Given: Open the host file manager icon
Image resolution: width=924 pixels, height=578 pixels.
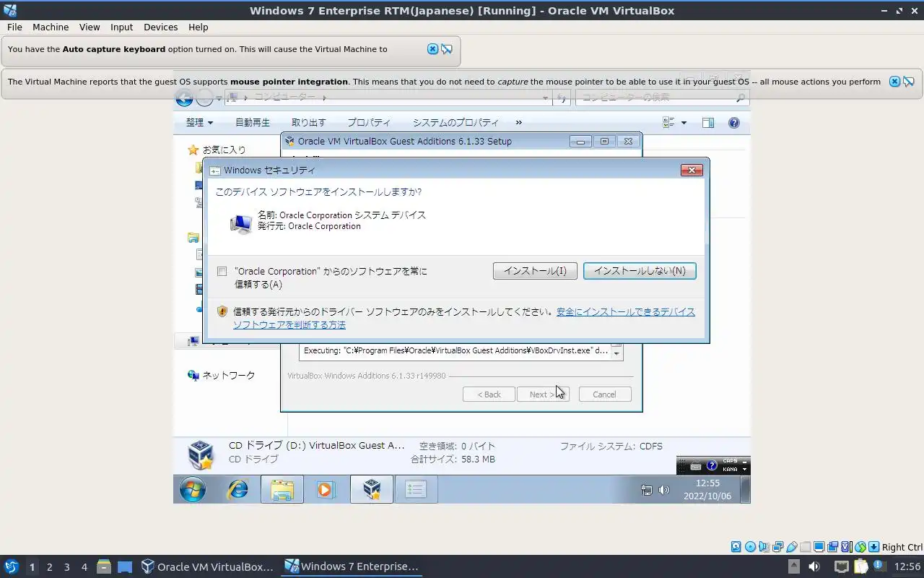Looking at the screenshot, I should click(103, 566).
